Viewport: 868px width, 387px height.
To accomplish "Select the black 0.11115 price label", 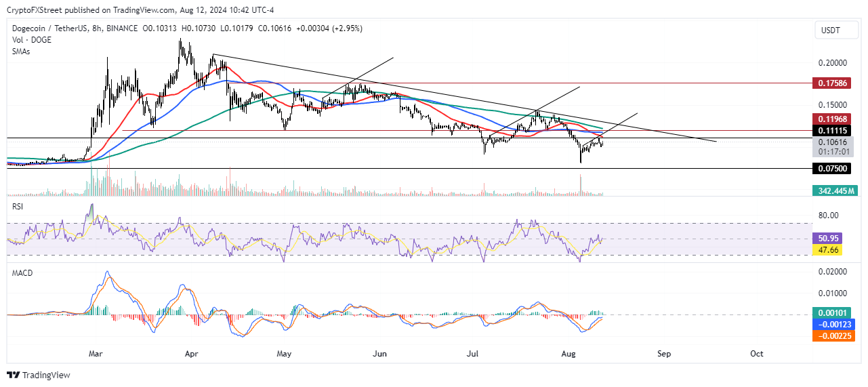I will [x=833, y=130].
